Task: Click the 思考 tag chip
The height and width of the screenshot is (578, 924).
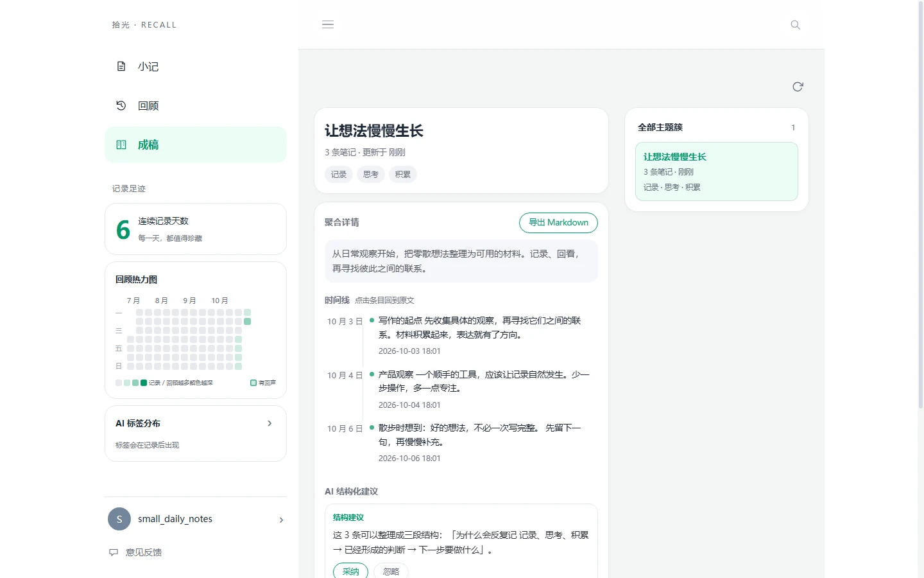Action: [371, 174]
